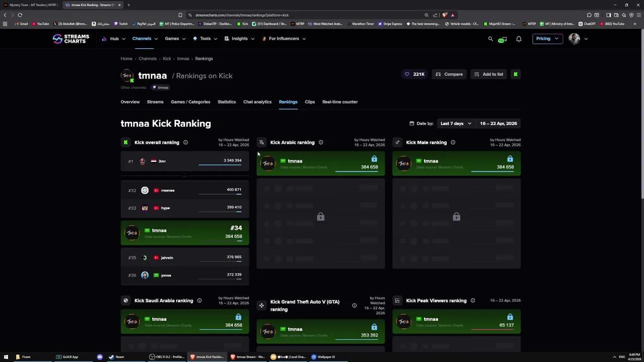Open the Pricing dropdown
644x362 pixels.
click(547, 39)
